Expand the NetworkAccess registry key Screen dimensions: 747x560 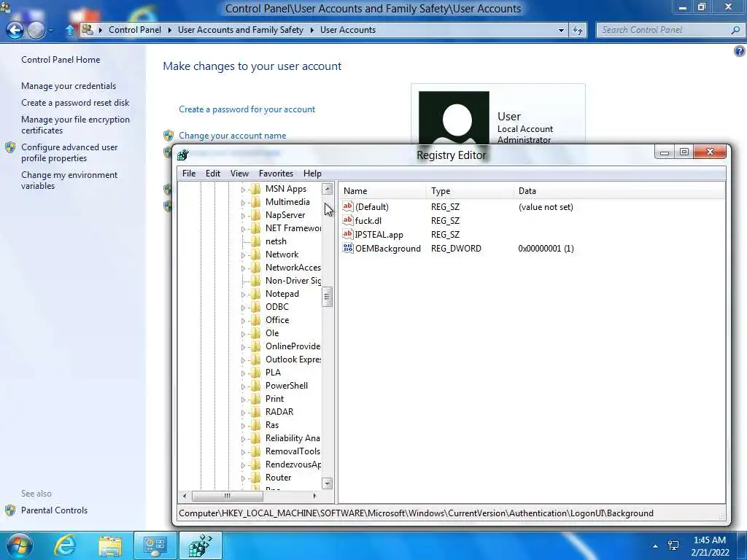pyautogui.click(x=243, y=268)
